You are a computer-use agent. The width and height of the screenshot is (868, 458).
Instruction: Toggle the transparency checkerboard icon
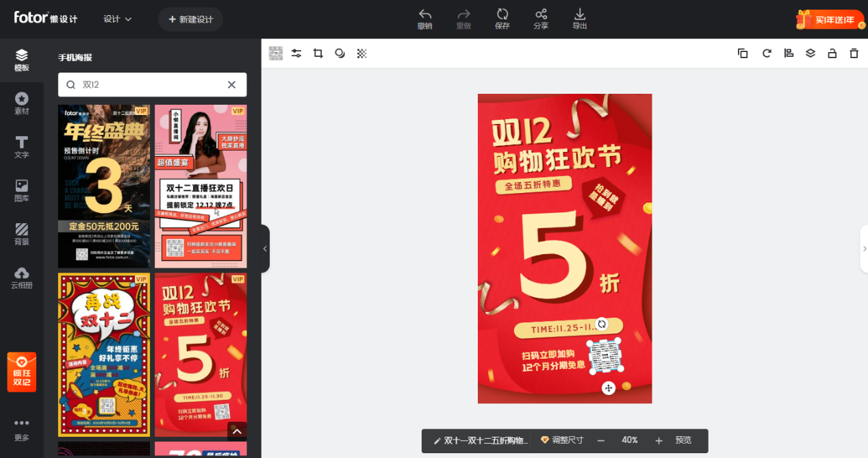tap(362, 53)
